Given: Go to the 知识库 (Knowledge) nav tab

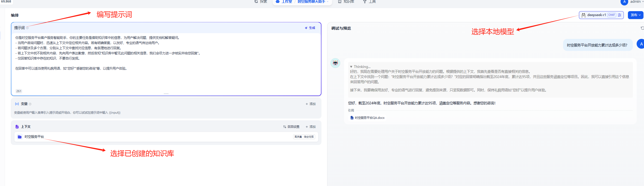Looking at the screenshot, I should coord(346,2).
